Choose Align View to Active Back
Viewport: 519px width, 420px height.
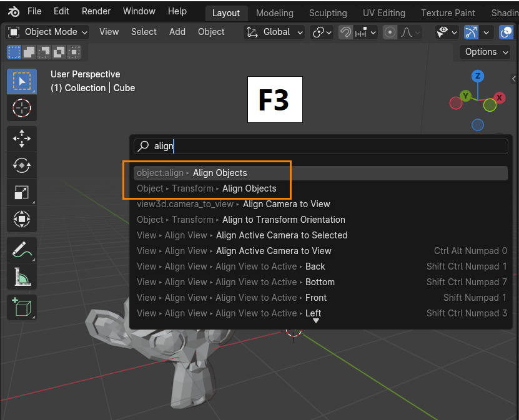click(320, 266)
